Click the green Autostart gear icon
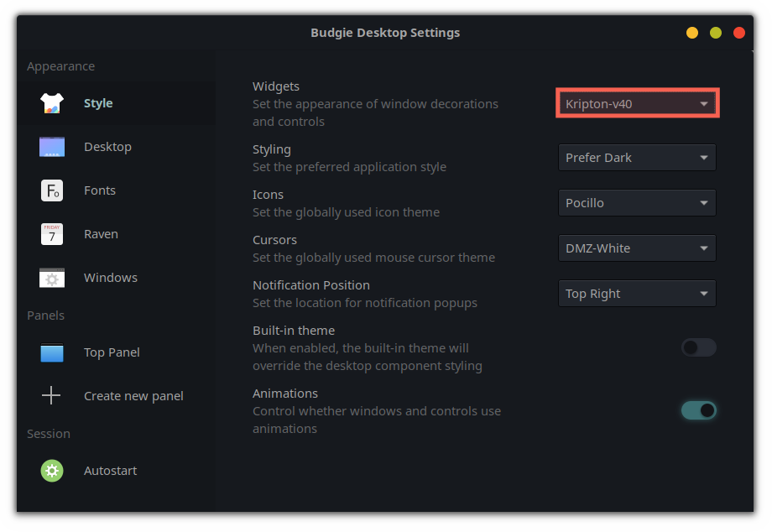Image resolution: width=772 pixels, height=532 pixels. point(52,471)
